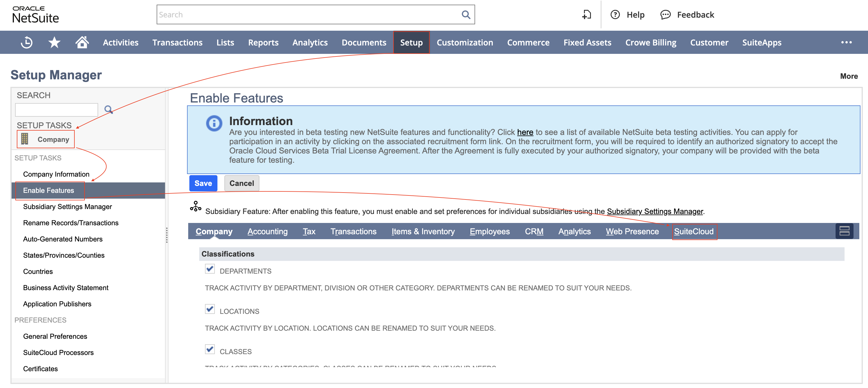Uncheck the Locations checkbox

coord(210,309)
